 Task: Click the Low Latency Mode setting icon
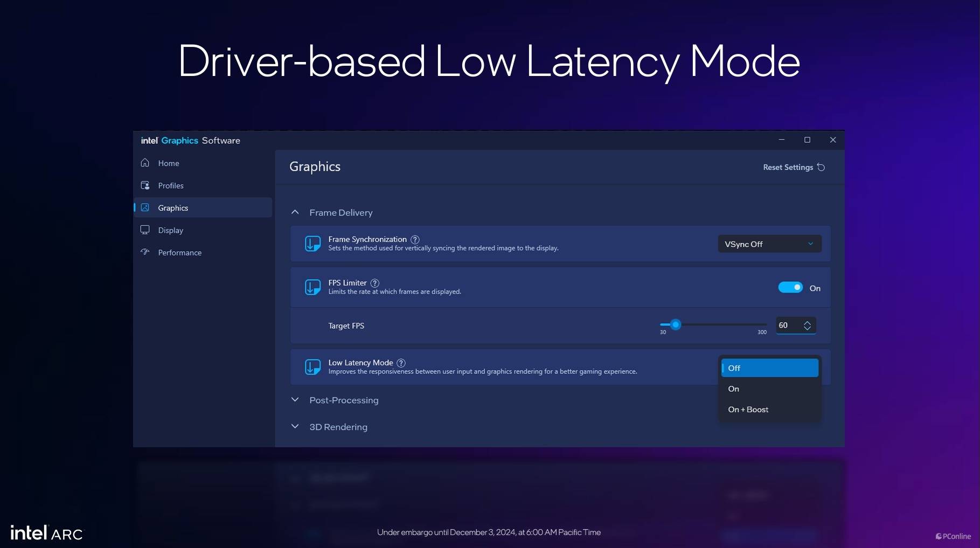tap(313, 367)
